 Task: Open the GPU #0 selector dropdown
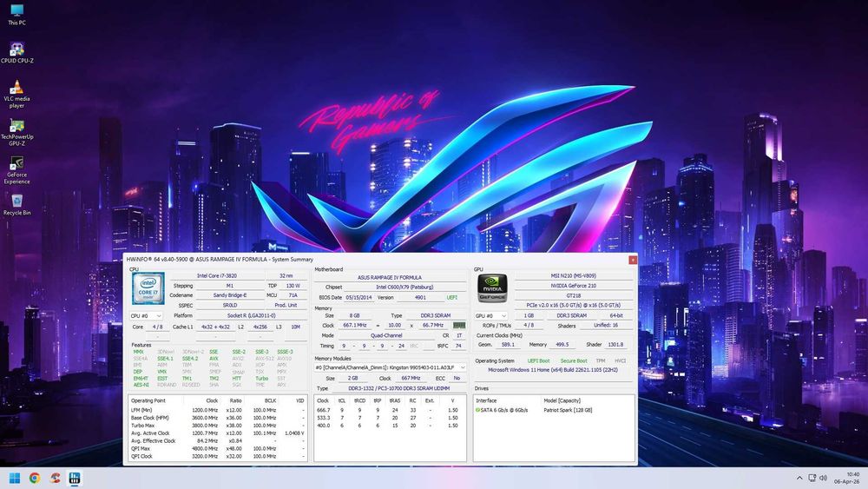[490, 315]
